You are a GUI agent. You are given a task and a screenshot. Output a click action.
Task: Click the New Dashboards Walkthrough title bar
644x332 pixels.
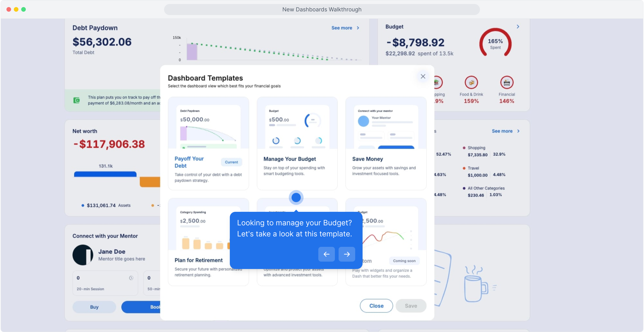point(322,10)
